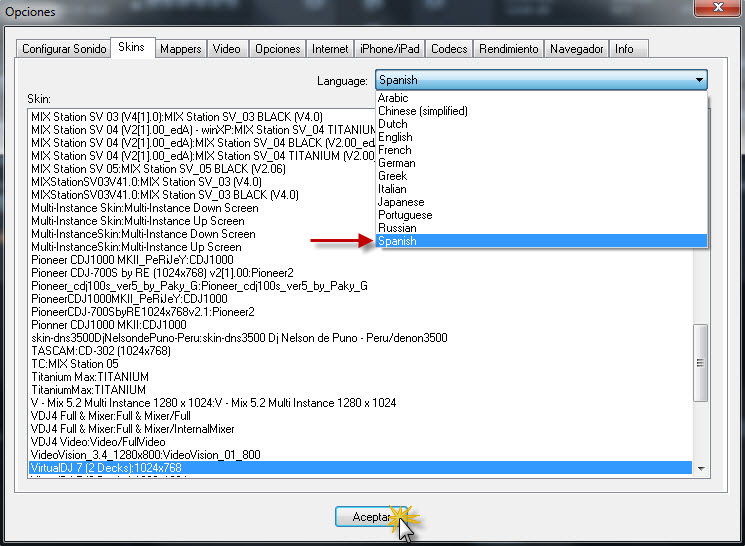Screen dimensions: 745x546
Task: Select TitaniumMax:TITANIUM skin row
Action: [x=361, y=390]
